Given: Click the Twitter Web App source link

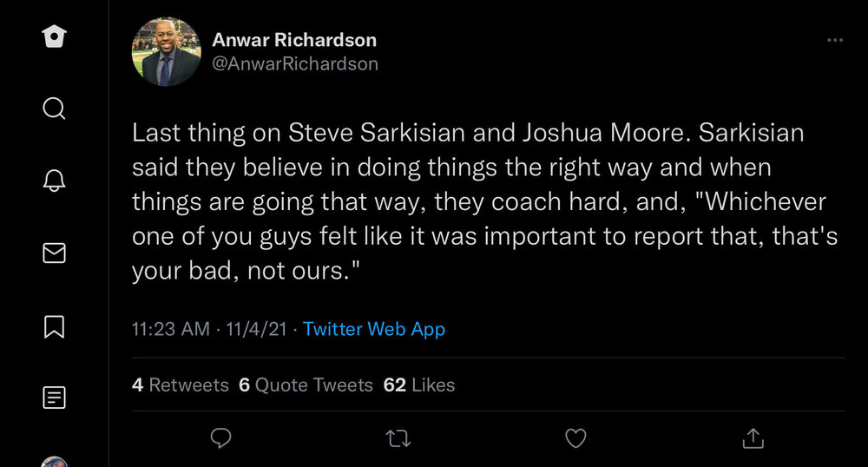Looking at the screenshot, I should pos(374,330).
